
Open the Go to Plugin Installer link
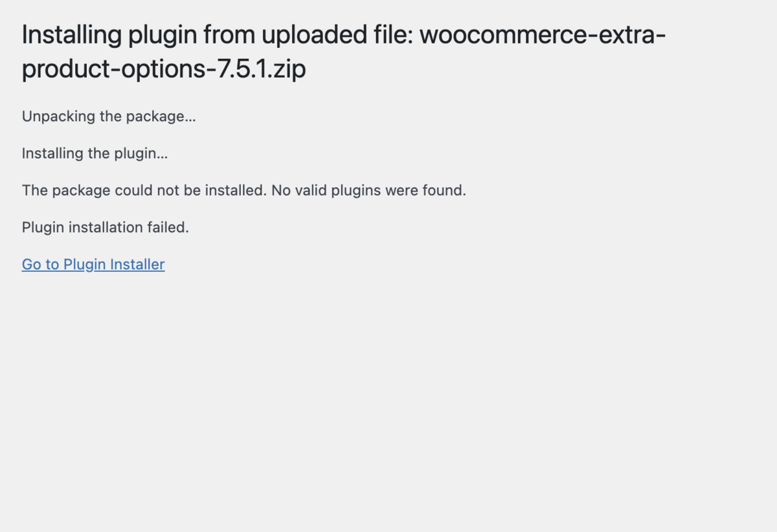[x=93, y=264]
